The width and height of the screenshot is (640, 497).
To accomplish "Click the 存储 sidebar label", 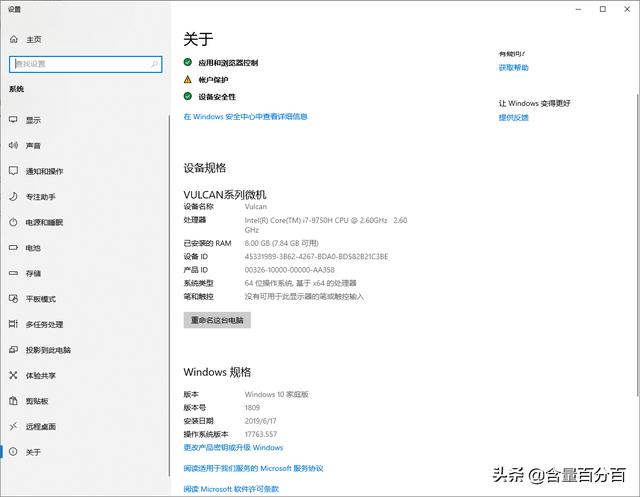I will [x=33, y=273].
